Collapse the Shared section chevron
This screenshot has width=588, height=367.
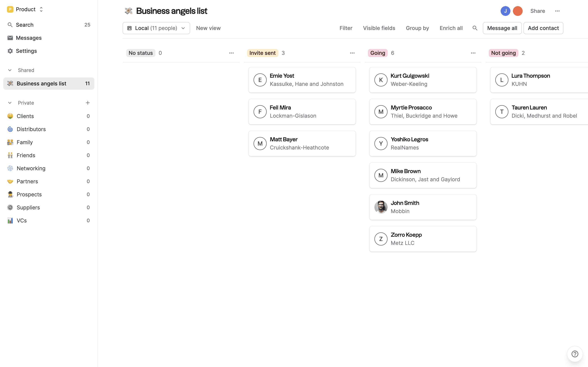pyautogui.click(x=10, y=70)
